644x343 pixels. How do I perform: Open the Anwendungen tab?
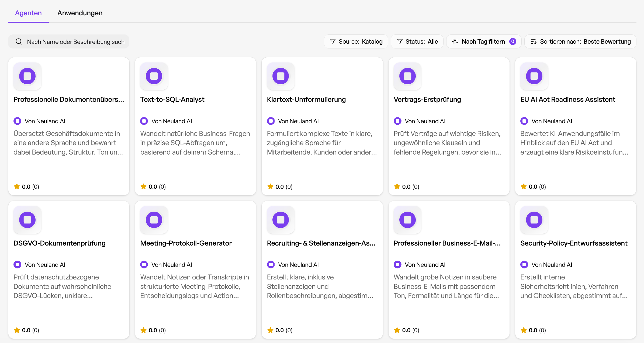(80, 13)
